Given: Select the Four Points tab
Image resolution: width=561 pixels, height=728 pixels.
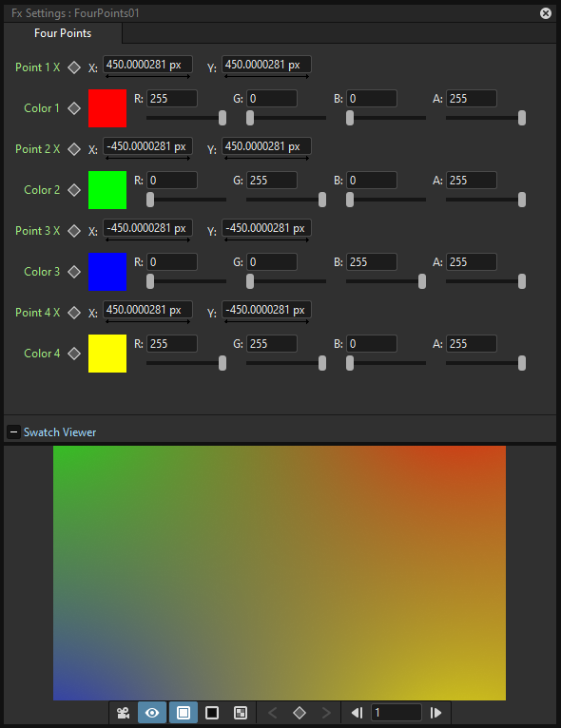Looking at the screenshot, I should point(63,33).
